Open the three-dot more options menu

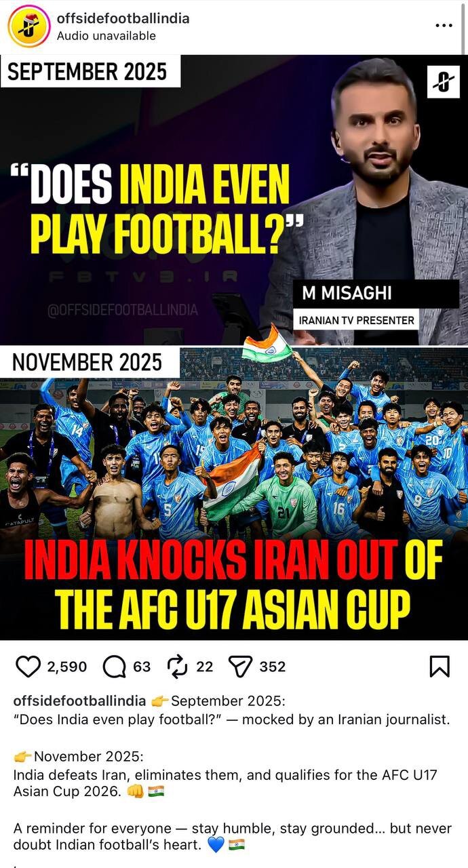[444, 25]
